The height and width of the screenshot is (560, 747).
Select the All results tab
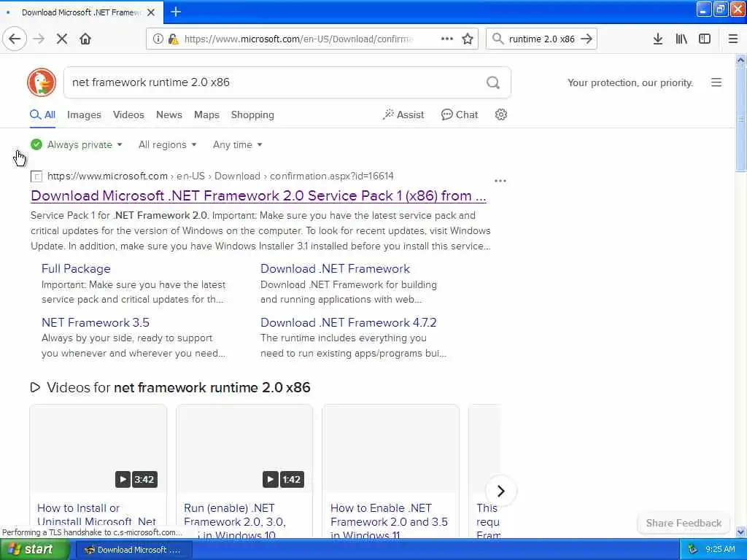(42, 114)
